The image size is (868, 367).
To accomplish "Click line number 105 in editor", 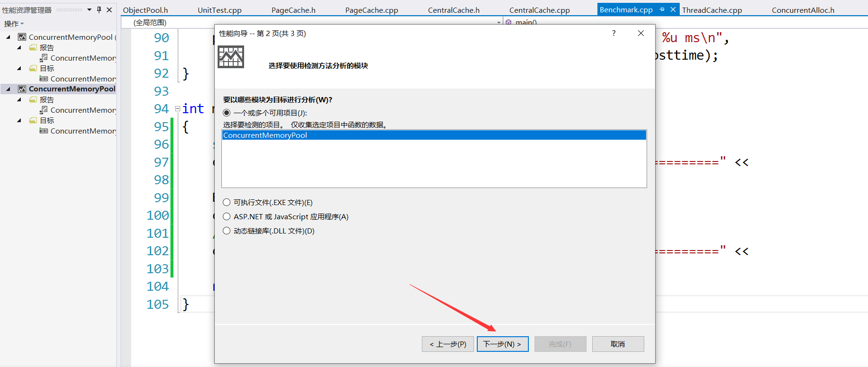I will point(158,304).
